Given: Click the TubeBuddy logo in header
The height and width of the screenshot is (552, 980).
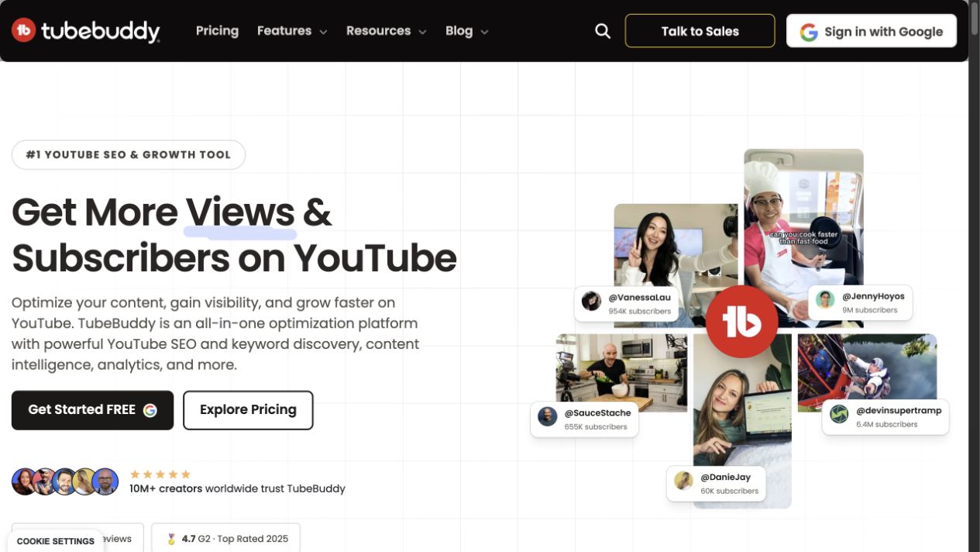Looking at the screenshot, I should (85, 31).
